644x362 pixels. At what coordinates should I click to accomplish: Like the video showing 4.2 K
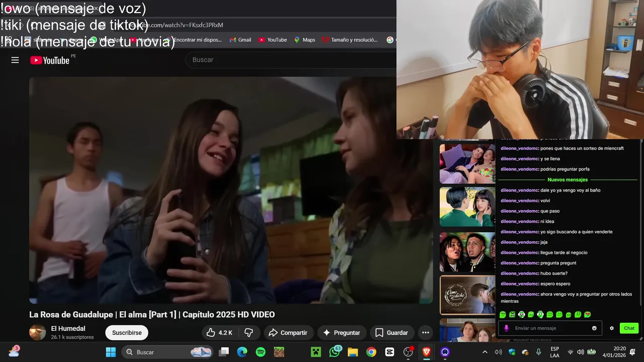pyautogui.click(x=219, y=333)
